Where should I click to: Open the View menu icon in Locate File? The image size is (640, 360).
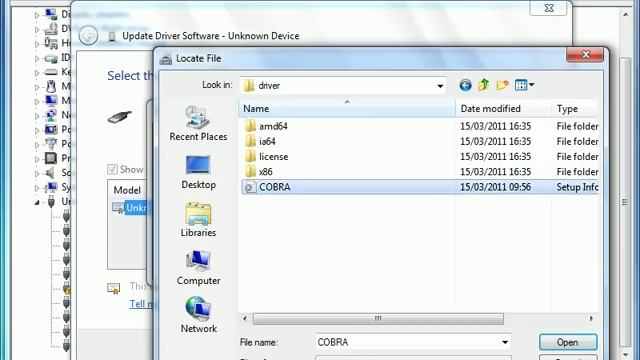(x=524, y=85)
